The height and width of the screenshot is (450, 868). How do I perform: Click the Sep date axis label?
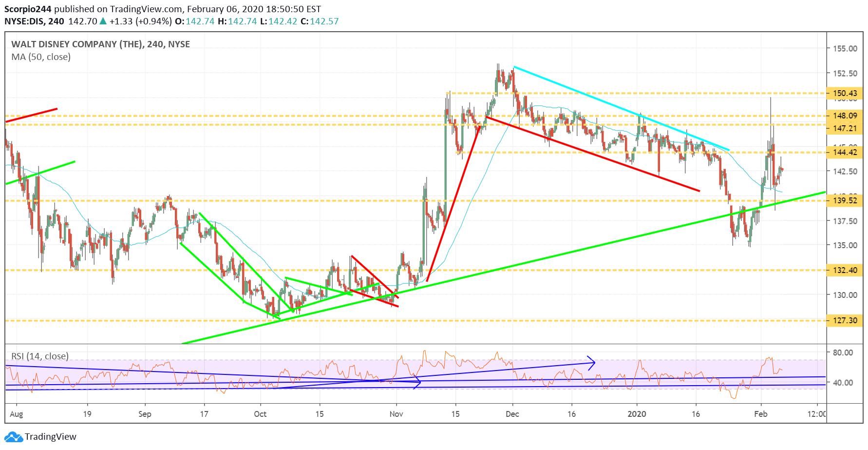pyautogui.click(x=145, y=414)
